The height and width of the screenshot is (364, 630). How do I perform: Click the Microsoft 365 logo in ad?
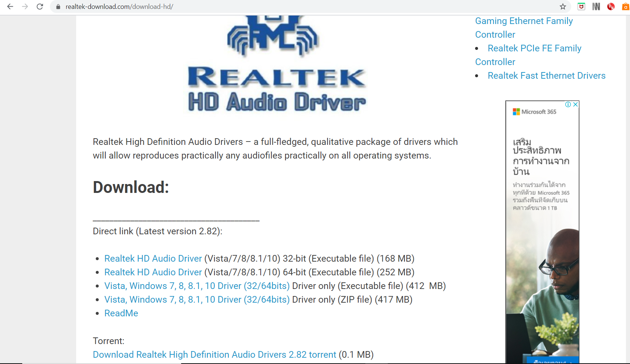tap(534, 112)
